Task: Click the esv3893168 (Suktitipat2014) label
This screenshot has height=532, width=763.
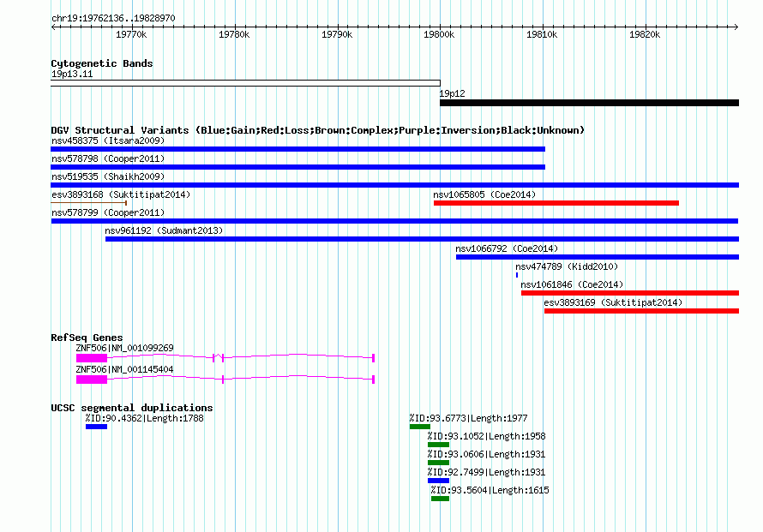Action: coord(121,194)
